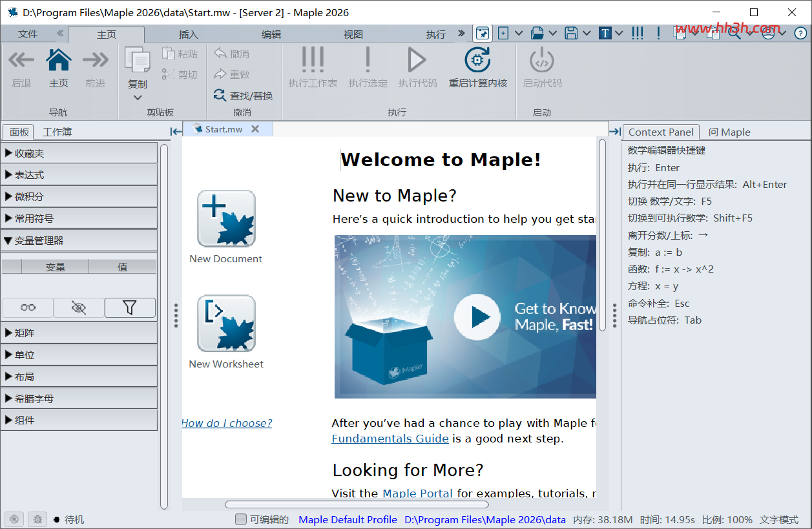Viewport: 812px width, 529px height.
Task: Go forward with the 前进 arrow
Action: [96, 61]
